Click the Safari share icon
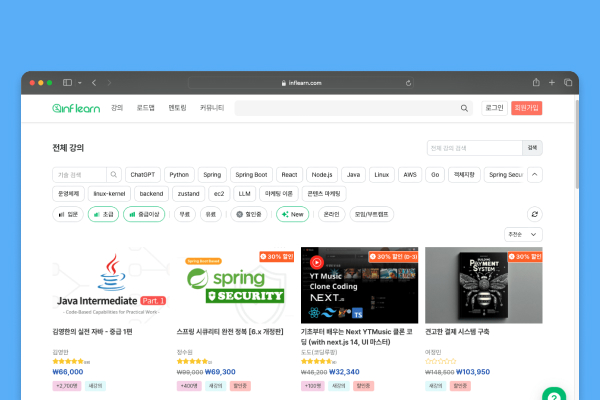This screenshot has height=400, width=600. pyautogui.click(x=536, y=82)
